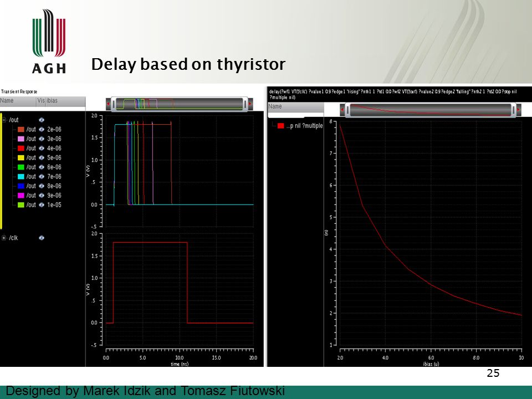Toggle visibility of /out 1e-05 trace

(42, 205)
